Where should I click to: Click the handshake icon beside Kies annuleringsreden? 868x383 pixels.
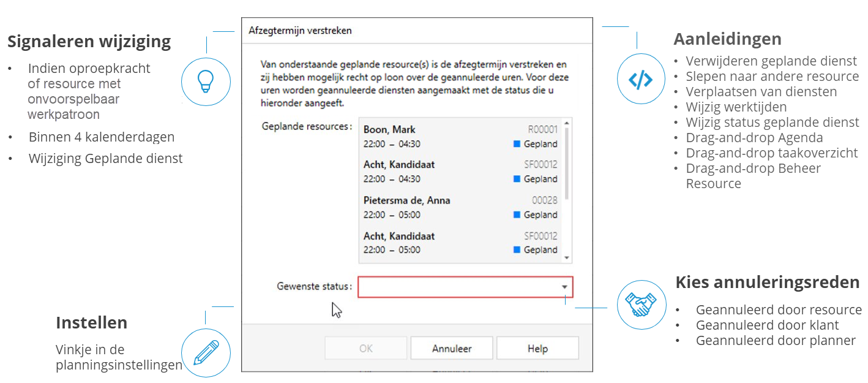click(641, 305)
